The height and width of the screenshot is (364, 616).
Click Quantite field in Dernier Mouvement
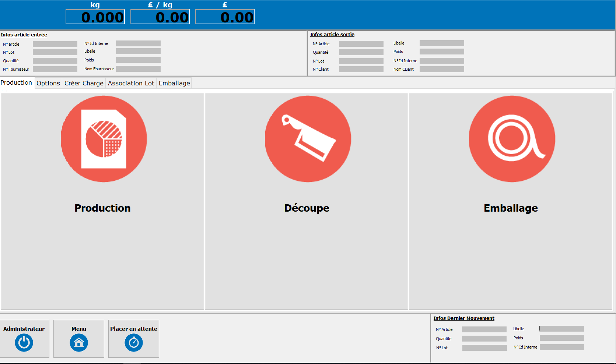(x=484, y=339)
